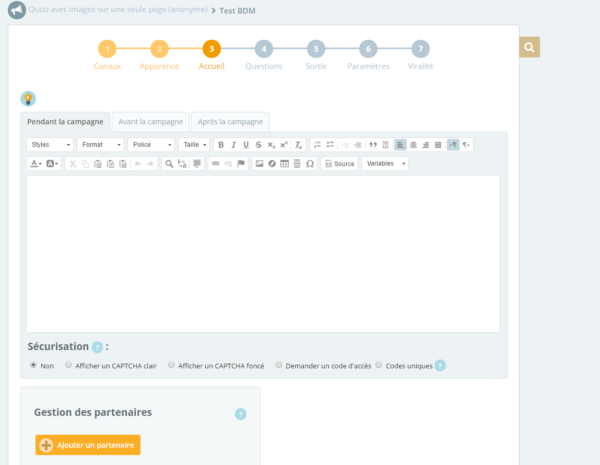The image size is (600, 465).
Task: Click inside the rich text editor area
Action: pyautogui.click(x=263, y=253)
